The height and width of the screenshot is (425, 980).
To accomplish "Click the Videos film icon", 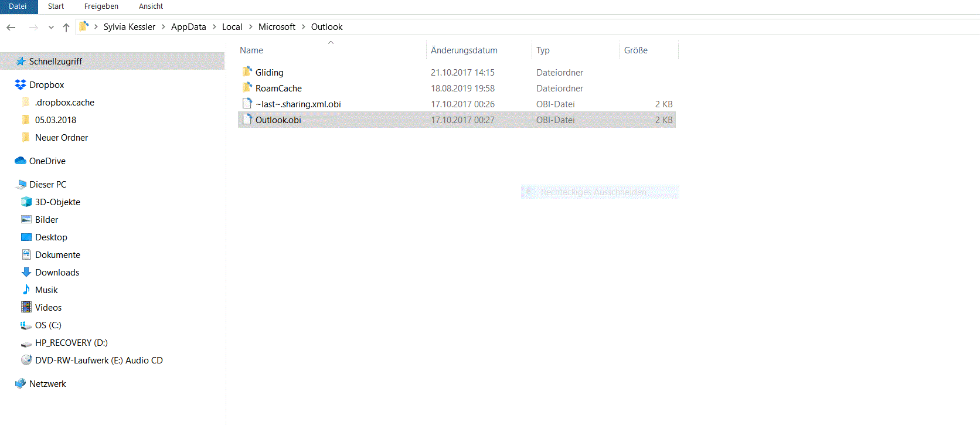I will [x=26, y=307].
